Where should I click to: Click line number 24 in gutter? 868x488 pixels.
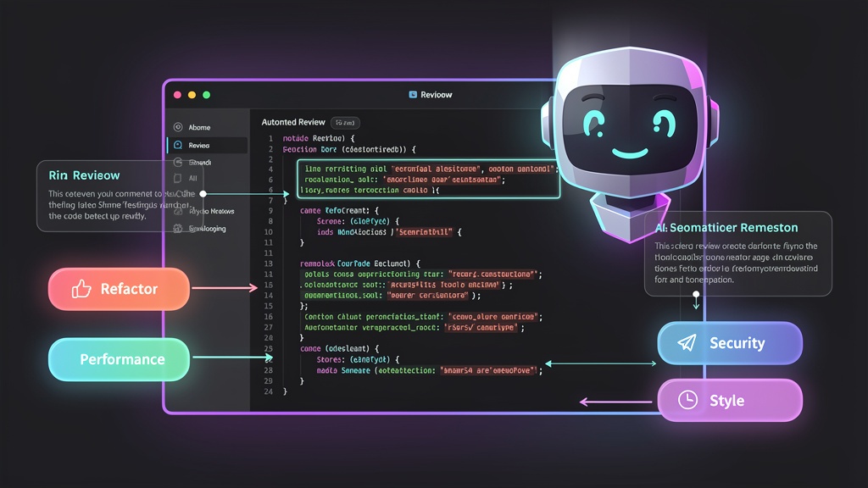click(x=269, y=391)
